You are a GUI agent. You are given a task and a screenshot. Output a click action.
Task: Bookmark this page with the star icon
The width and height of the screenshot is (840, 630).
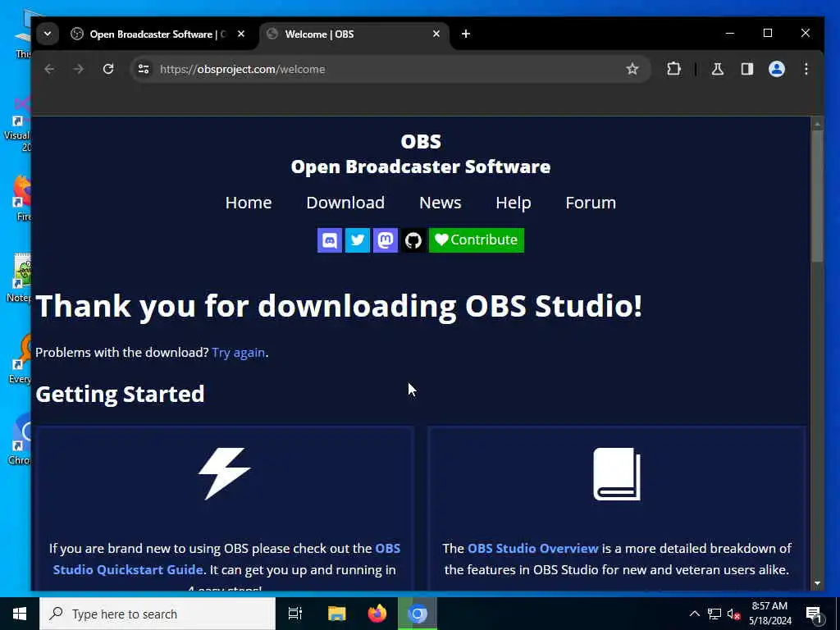coord(632,69)
